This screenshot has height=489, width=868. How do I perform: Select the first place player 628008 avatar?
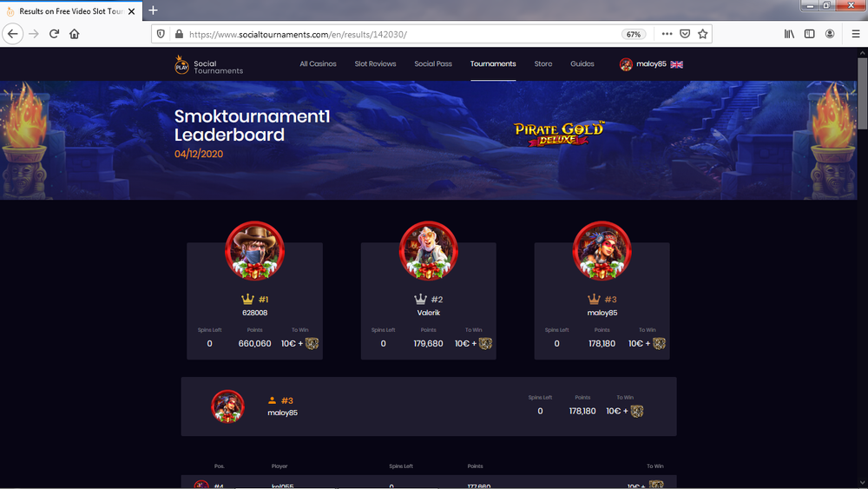coord(254,251)
